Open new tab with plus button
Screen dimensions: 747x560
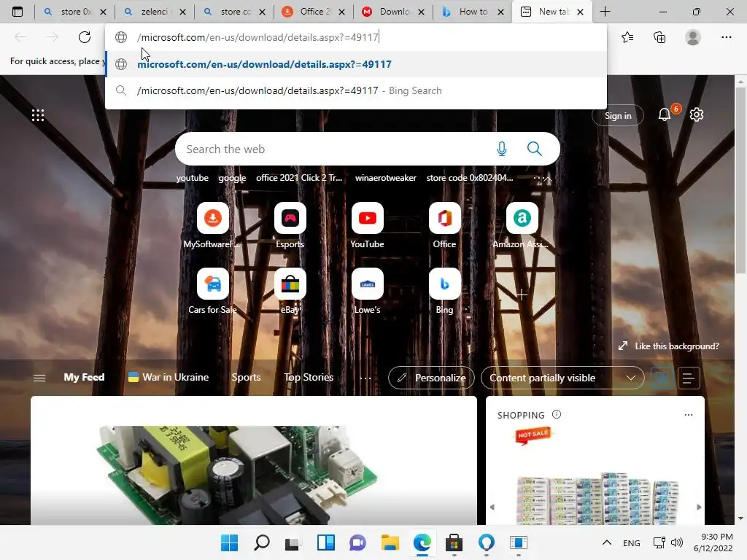(x=605, y=12)
